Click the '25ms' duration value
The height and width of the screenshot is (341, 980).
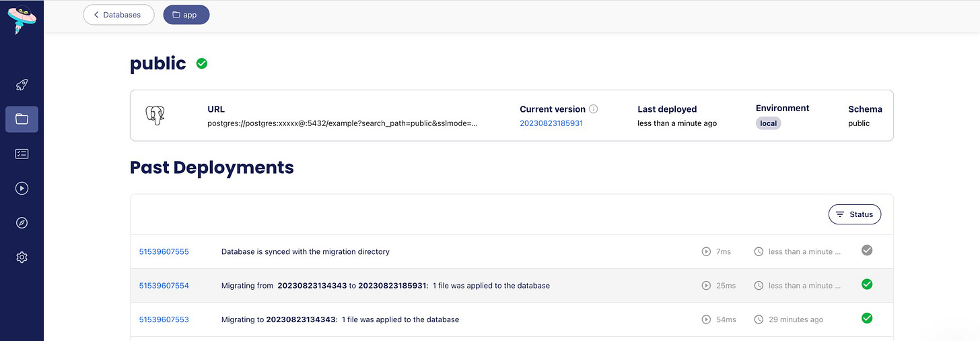tap(726, 286)
